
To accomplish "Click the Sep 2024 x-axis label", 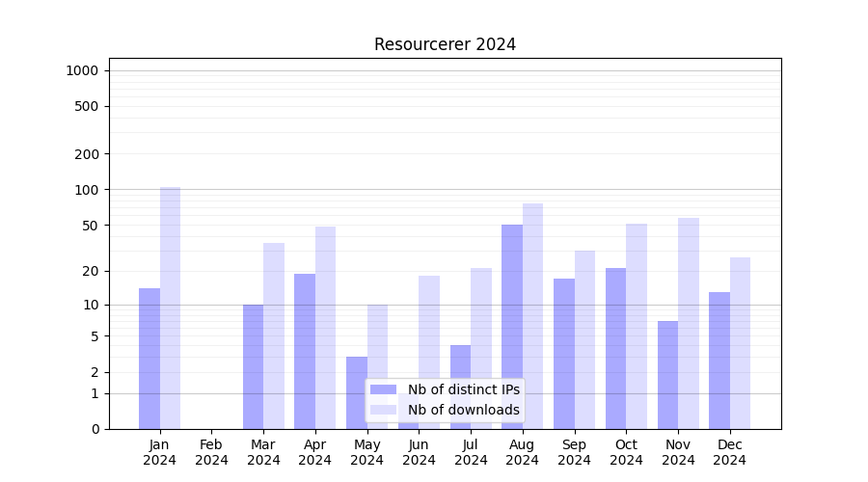I will point(574,452).
